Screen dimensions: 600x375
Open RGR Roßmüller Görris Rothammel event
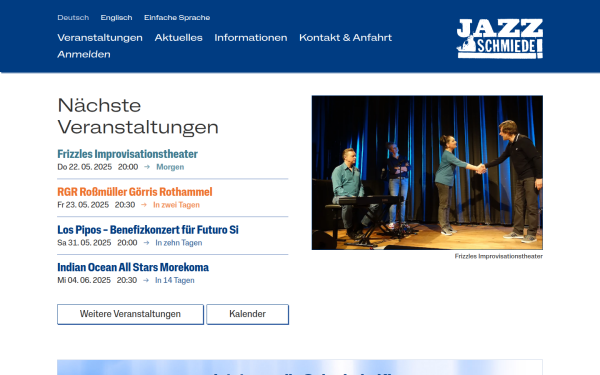135,192
